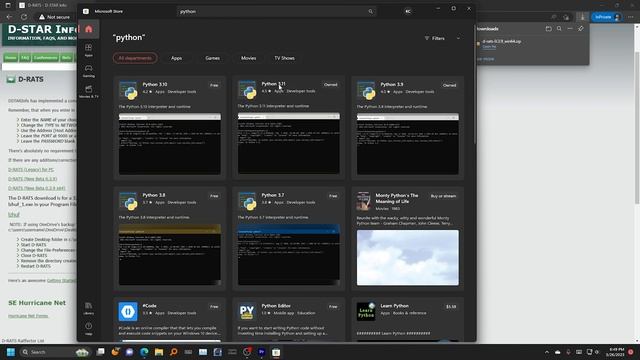Open File Explorer from taskbar
The height and width of the screenshot is (360, 640).
coord(159,352)
